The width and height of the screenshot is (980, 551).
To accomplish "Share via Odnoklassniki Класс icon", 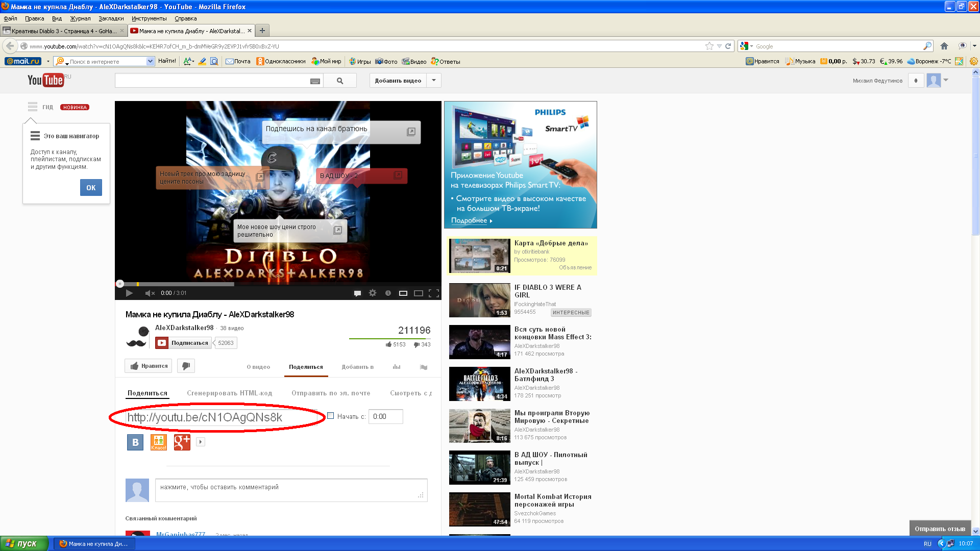I will pyautogui.click(x=159, y=442).
